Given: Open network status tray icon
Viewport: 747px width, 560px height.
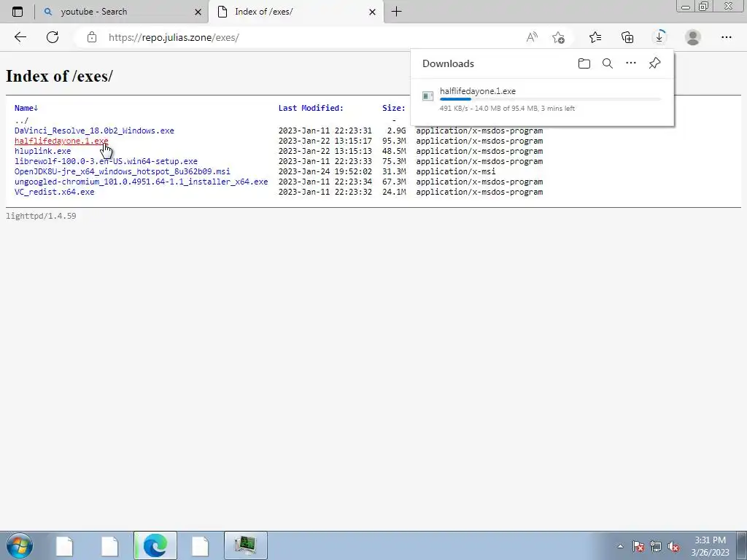Looking at the screenshot, I should coord(656,546).
